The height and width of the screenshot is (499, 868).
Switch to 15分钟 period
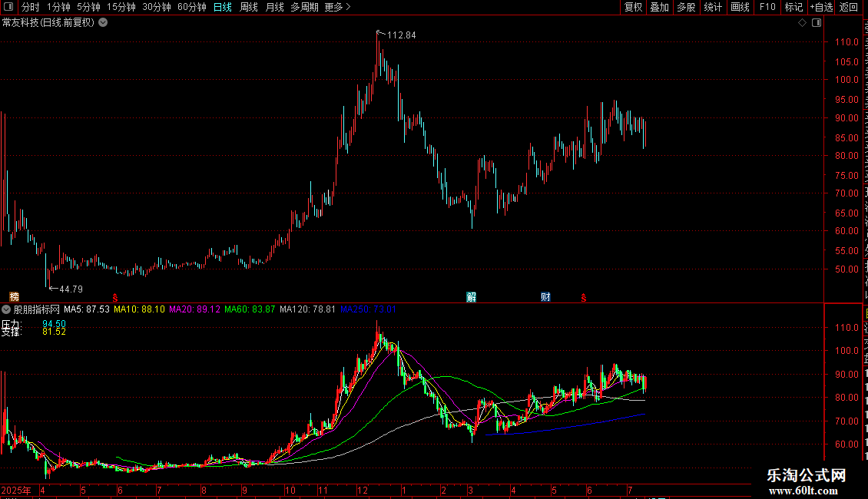[x=121, y=7]
